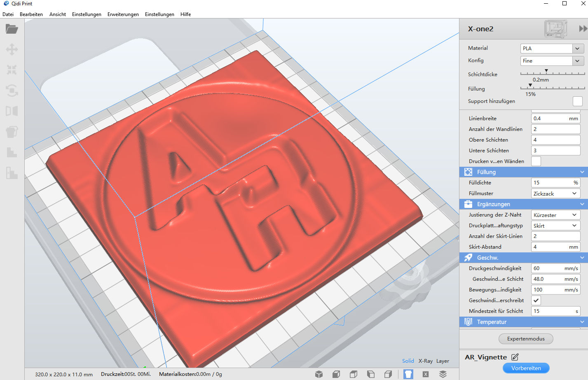588x380 pixels.
Task: Click the Untere Schichten field
Action: (556, 151)
